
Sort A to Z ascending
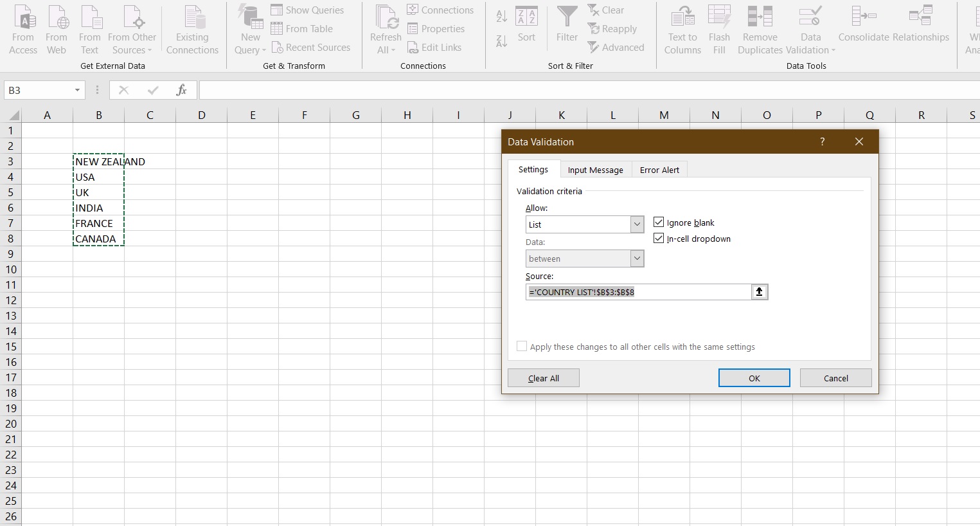[x=502, y=16]
